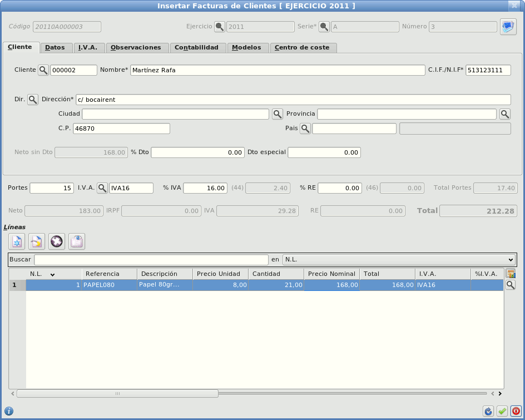Select the PAPEL080 row in lines table

pyautogui.click(x=109, y=285)
